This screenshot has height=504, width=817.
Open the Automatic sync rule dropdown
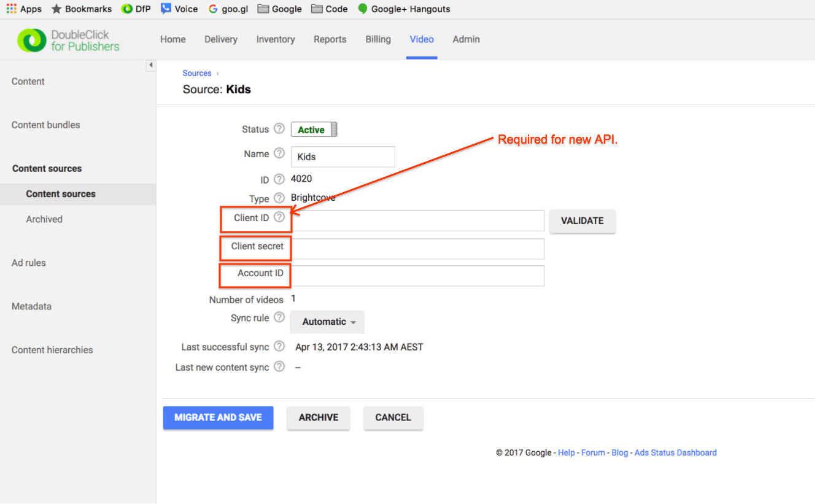click(x=327, y=322)
